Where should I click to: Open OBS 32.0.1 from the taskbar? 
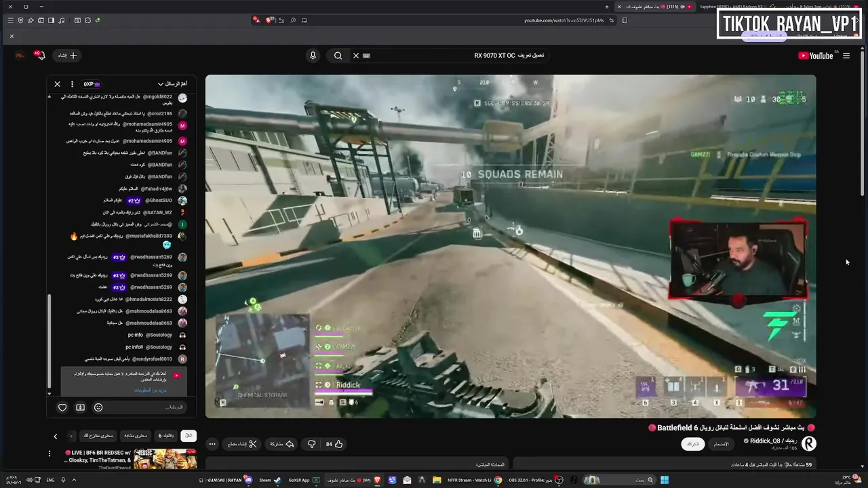[535, 481]
